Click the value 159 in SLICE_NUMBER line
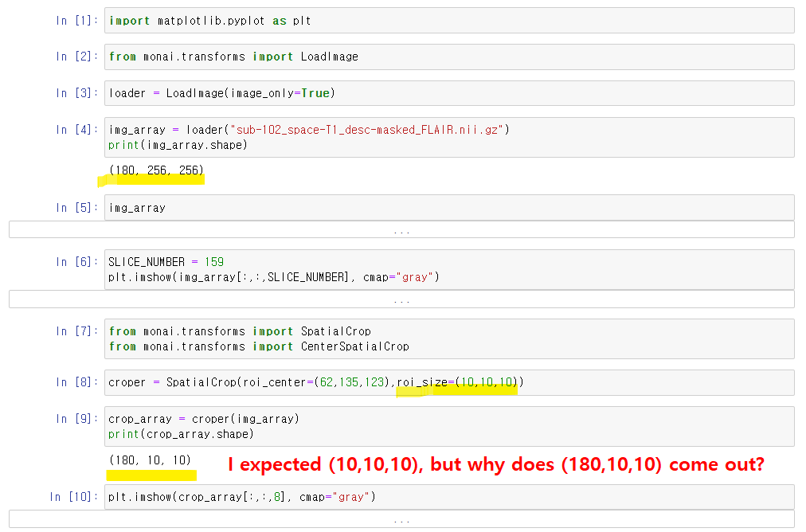 (213, 262)
